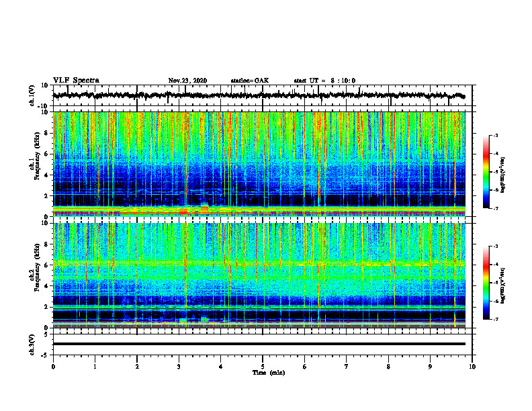
Task: Click the "Time (min)" axis title
Action: [269, 373]
